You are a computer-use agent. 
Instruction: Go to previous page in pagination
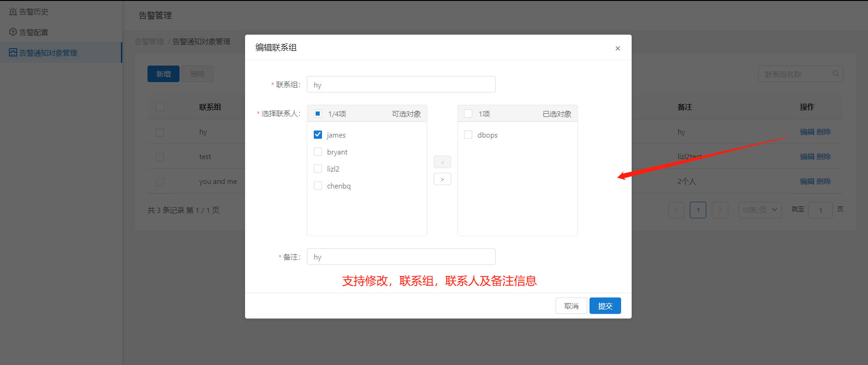click(x=677, y=210)
